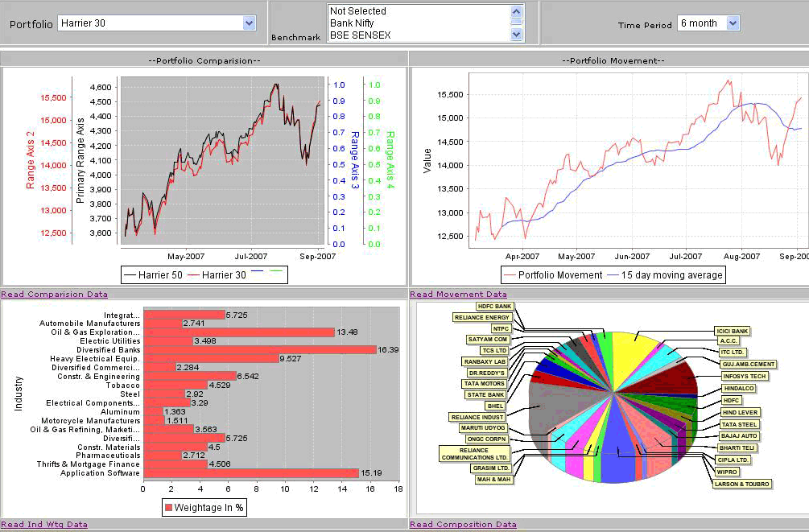Click the ONGC CORPN pie label
Screen dimensions: 809x532
(x=486, y=439)
